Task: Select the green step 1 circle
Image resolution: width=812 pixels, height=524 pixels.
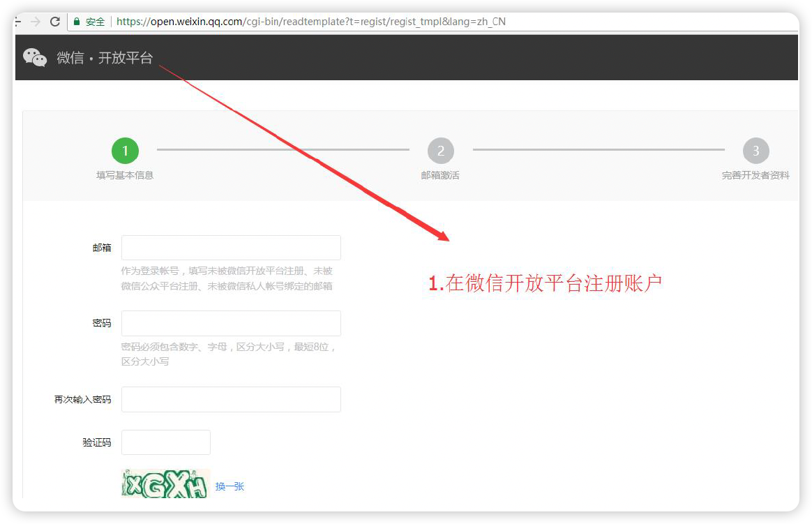Action: pos(125,150)
